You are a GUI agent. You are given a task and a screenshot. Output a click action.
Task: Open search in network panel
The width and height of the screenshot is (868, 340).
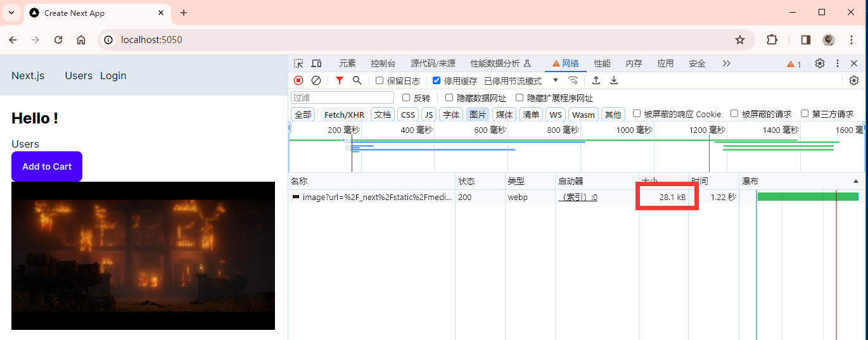(357, 80)
